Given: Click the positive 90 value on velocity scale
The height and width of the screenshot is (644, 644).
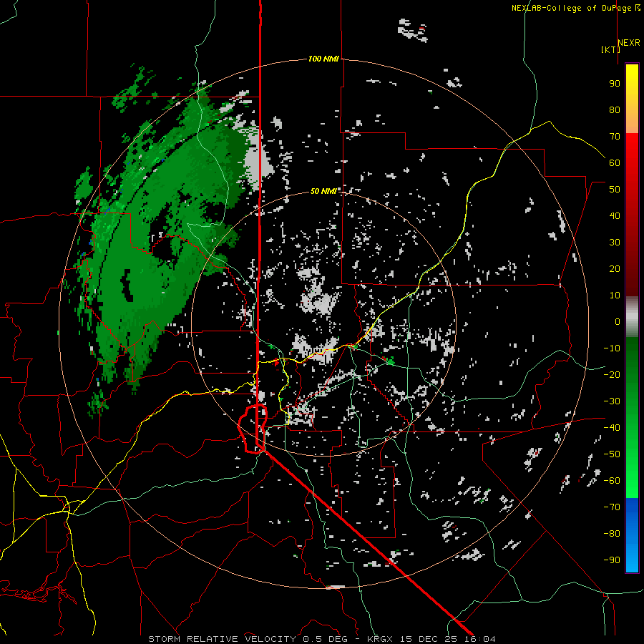Looking at the screenshot, I should pyautogui.click(x=615, y=84).
